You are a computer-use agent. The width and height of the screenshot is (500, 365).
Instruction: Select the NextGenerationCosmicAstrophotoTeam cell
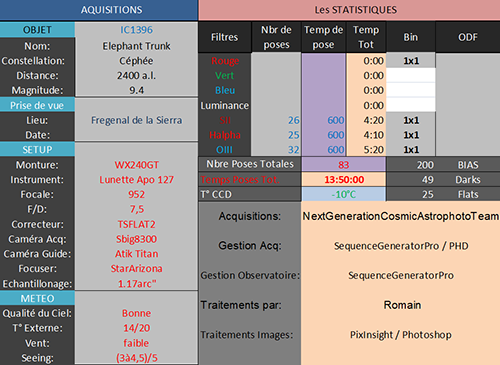(x=401, y=216)
